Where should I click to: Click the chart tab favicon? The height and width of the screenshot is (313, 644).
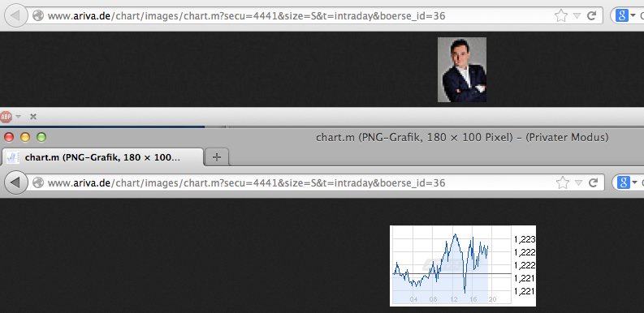[13, 157]
